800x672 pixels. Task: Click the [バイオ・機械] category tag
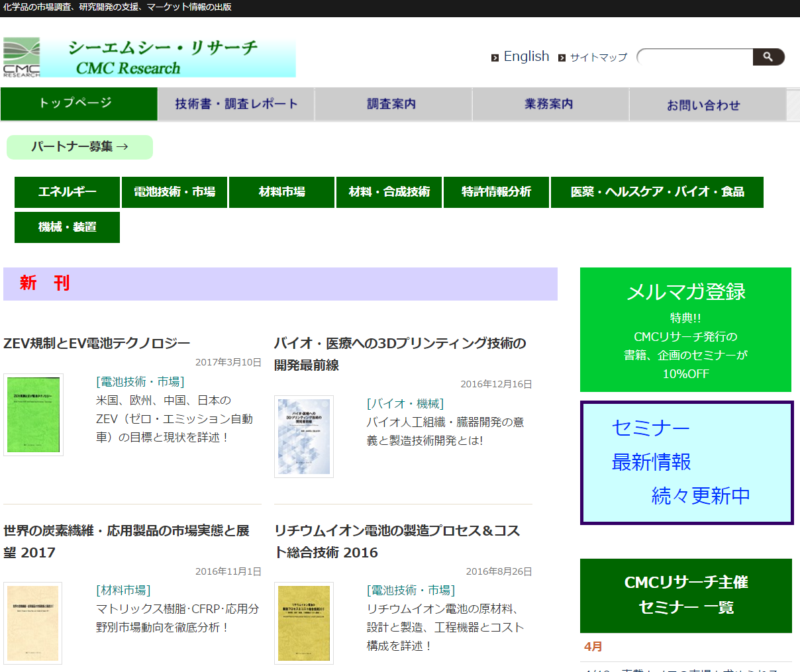[405, 404]
